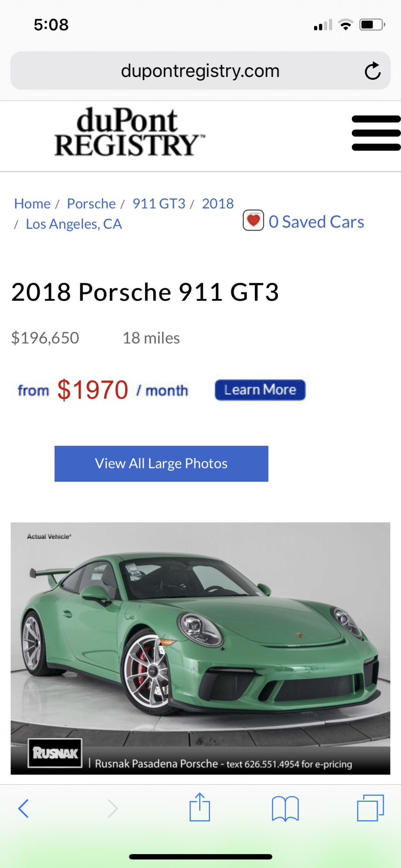Open the Safari tabs overview icon
Image resolution: width=401 pixels, height=868 pixels.
coord(370,808)
